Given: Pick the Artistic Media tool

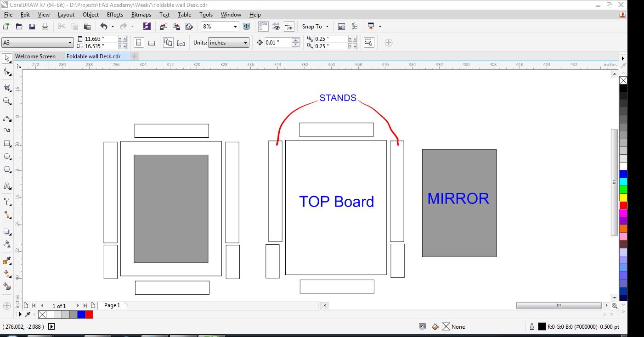Looking at the screenshot, I should pyautogui.click(x=7, y=130).
